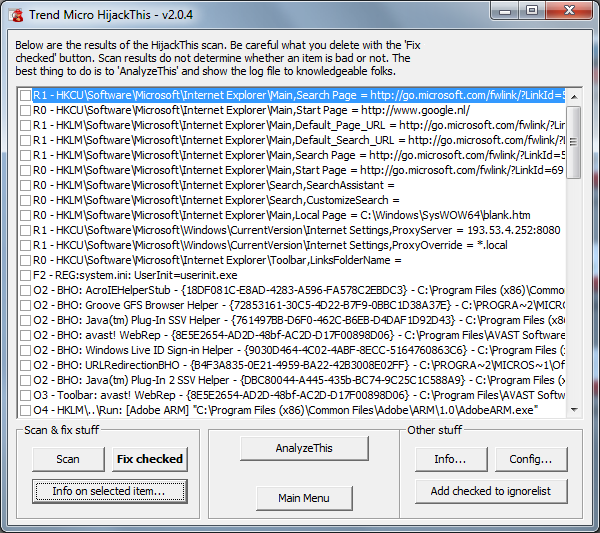This screenshot has height=533, width=600.
Task: Click the AnalyzeThis button
Action: click(304, 448)
